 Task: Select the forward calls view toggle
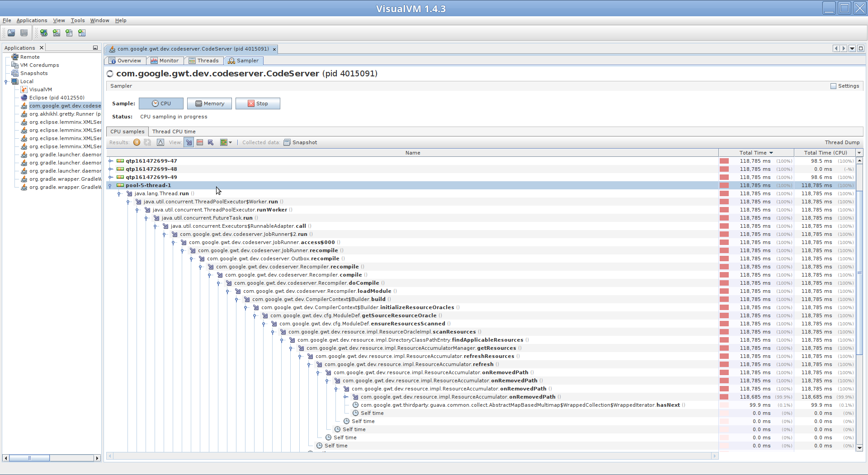189,142
